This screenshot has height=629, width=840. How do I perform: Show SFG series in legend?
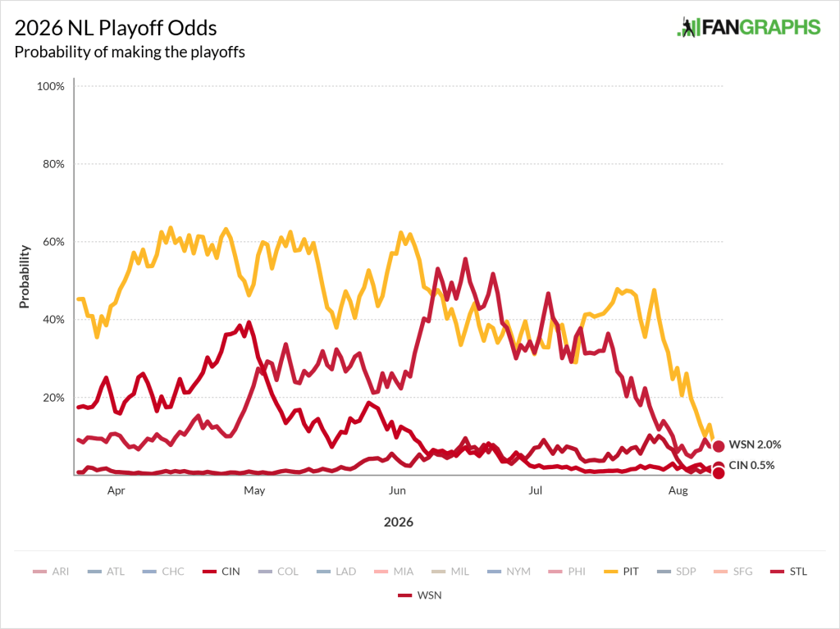click(x=733, y=572)
